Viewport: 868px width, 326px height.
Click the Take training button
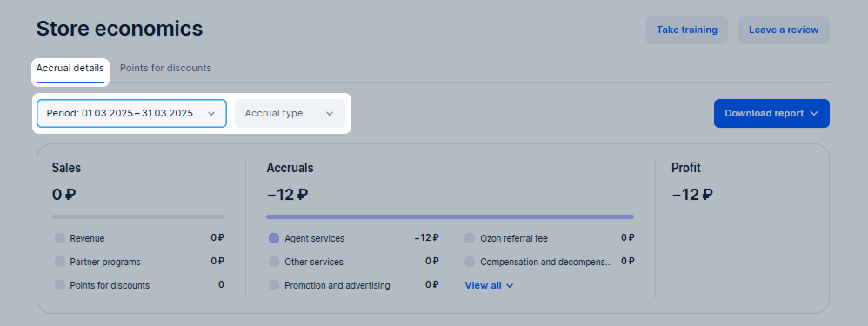(x=687, y=30)
